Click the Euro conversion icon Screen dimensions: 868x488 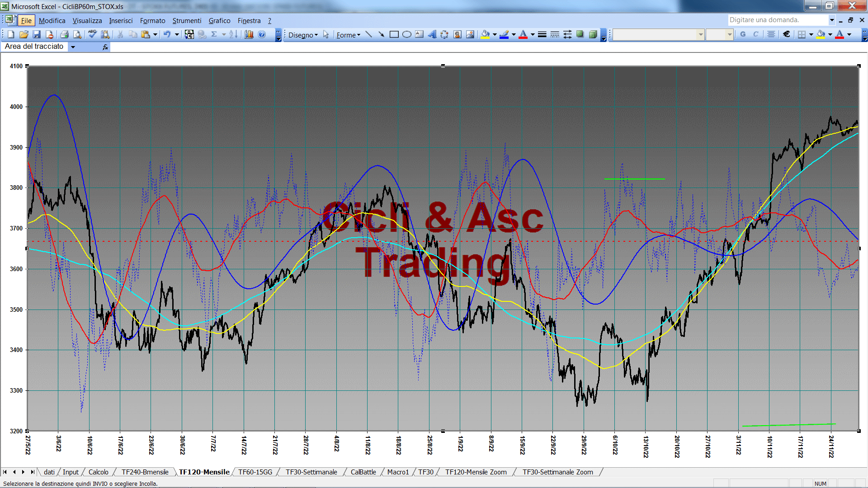point(189,34)
